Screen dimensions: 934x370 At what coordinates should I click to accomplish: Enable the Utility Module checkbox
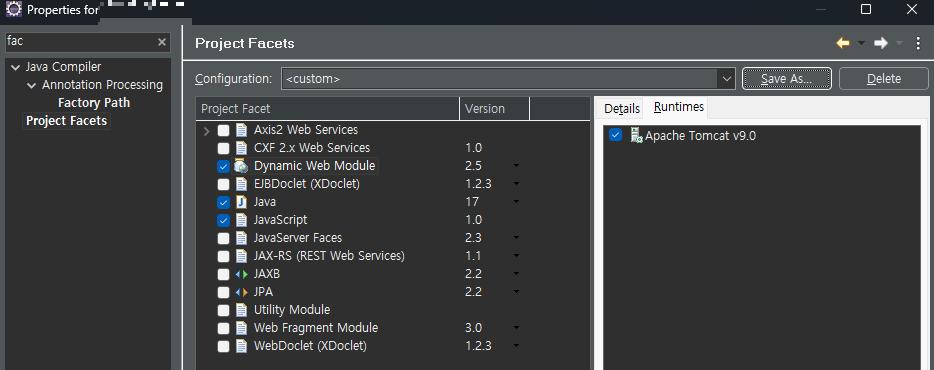223,310
